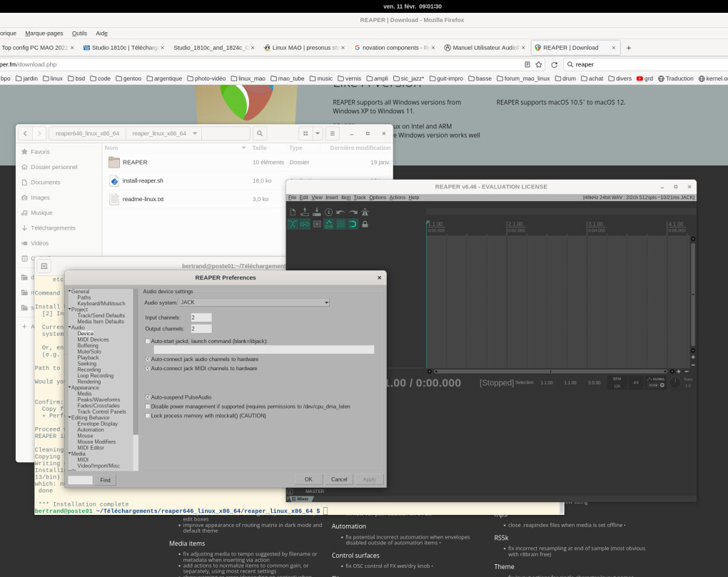728x577 pixels.
Task: Bookmark this page with the star icon
Action: 539,64
